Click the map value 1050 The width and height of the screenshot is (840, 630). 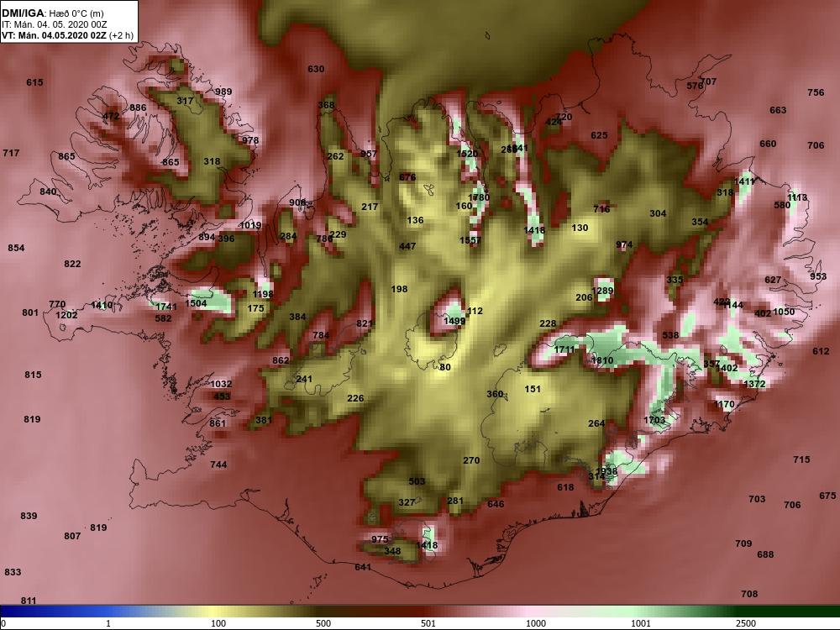click(x=784, y=312)
